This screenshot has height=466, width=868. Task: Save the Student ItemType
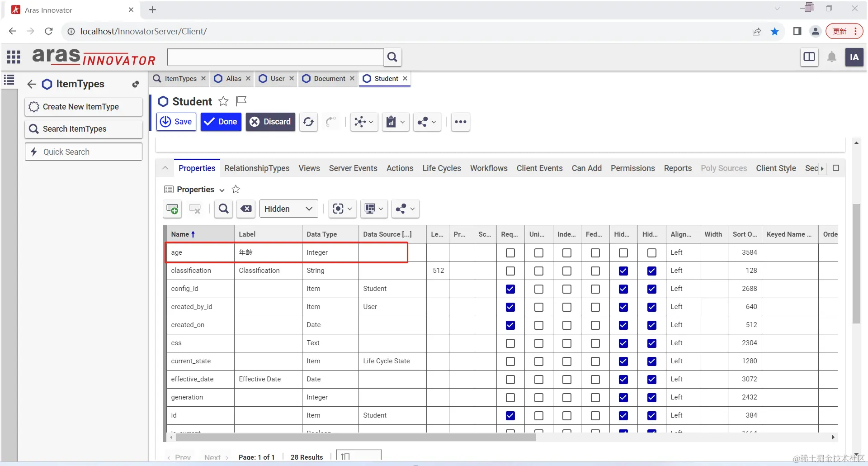pos(176,122)
